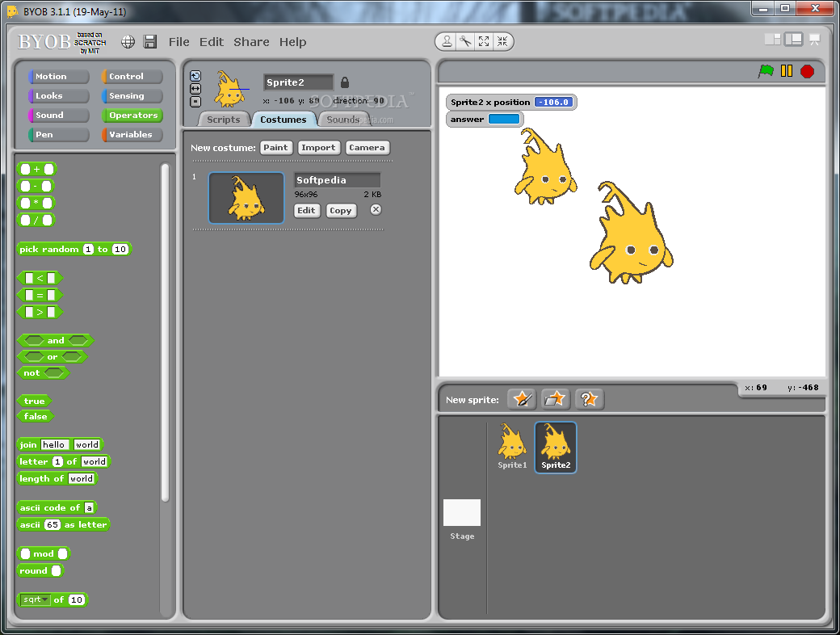Click the Sprite2 name field
This screenshot has width=840, height=635.
(298, 82)
